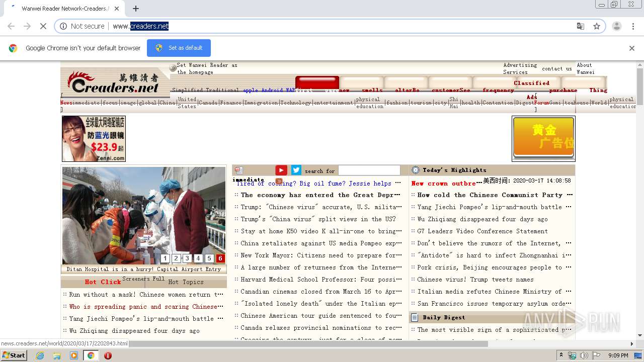Click the contact us link

click(557, 68)
